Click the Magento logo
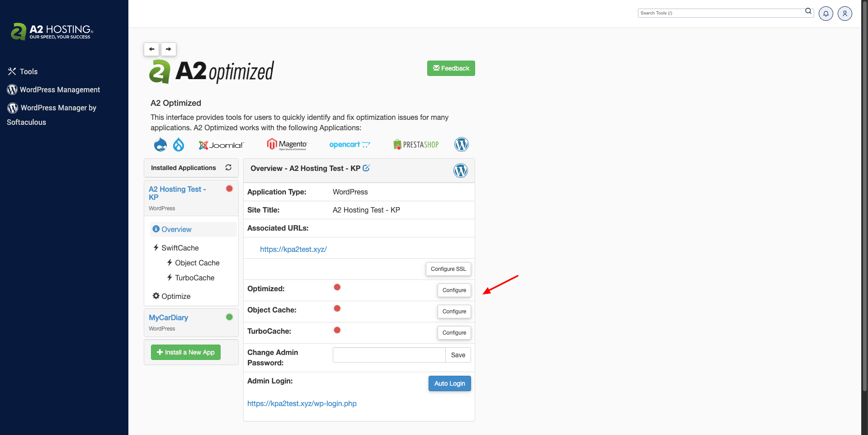This screenshot has width=868, height=435. 287,144
